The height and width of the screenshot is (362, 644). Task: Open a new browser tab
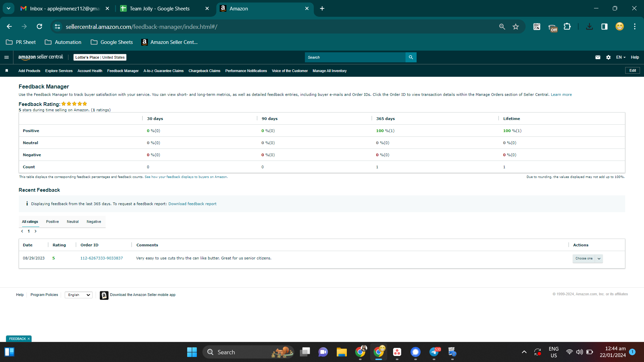pos(322,8)
